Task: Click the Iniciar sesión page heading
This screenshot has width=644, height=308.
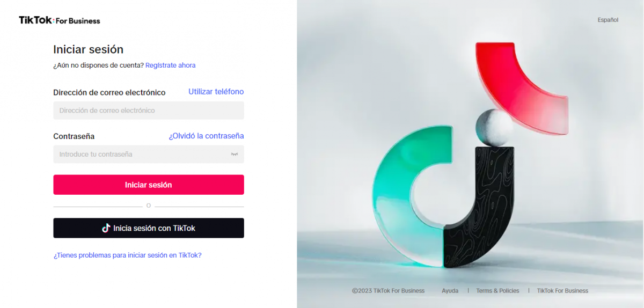Action: [89, 49]
